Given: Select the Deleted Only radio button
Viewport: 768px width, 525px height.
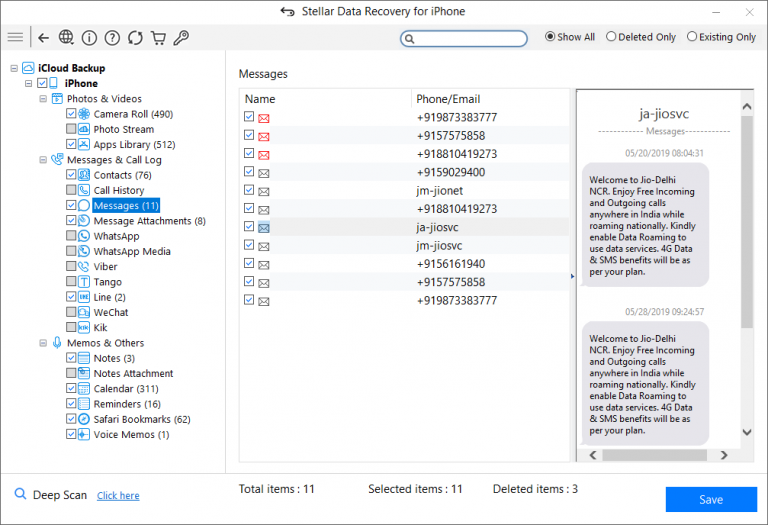Looking at the screenshot, I should (x=611, y=37).
